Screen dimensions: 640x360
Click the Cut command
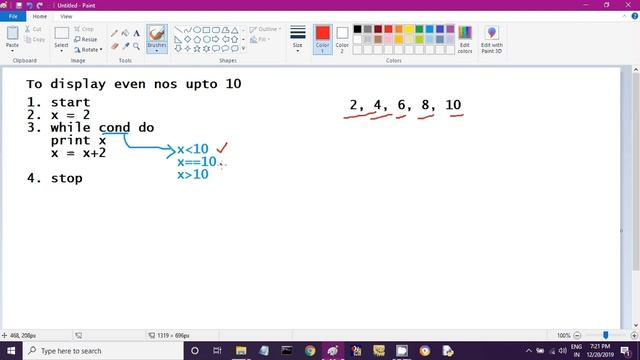pos(33,29)
